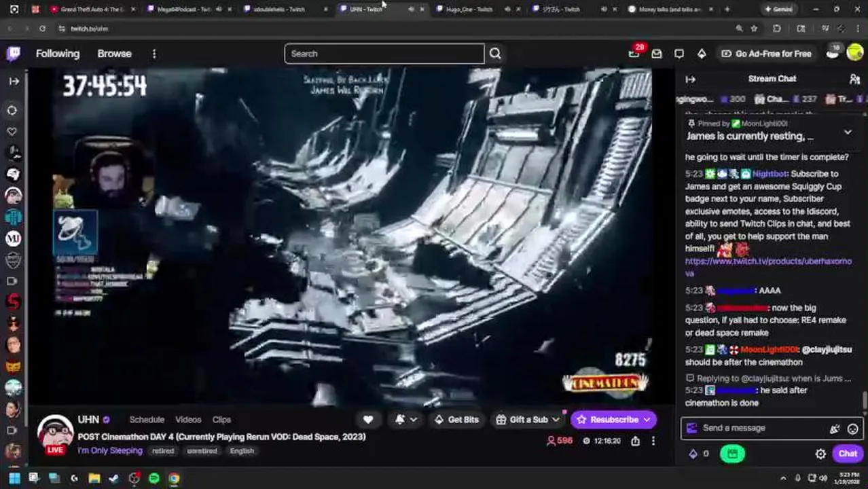Open a new browser tab with plus button

point(727,10)
